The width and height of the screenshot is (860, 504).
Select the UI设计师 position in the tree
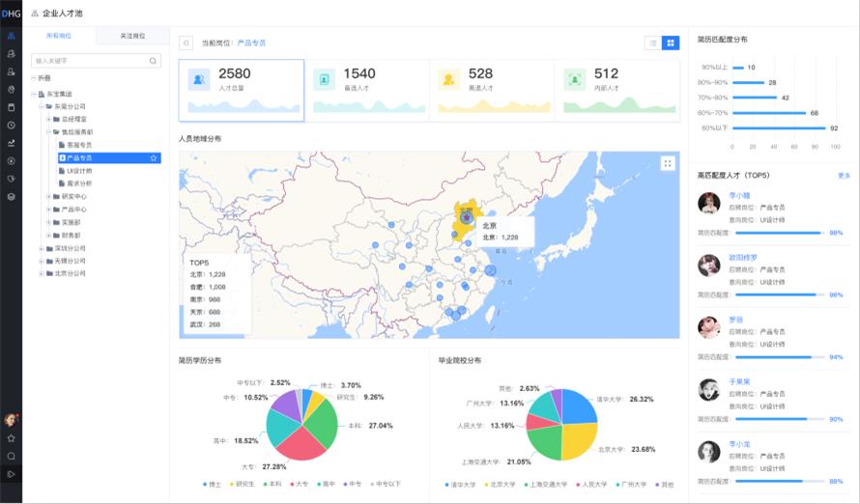[79, 171]
